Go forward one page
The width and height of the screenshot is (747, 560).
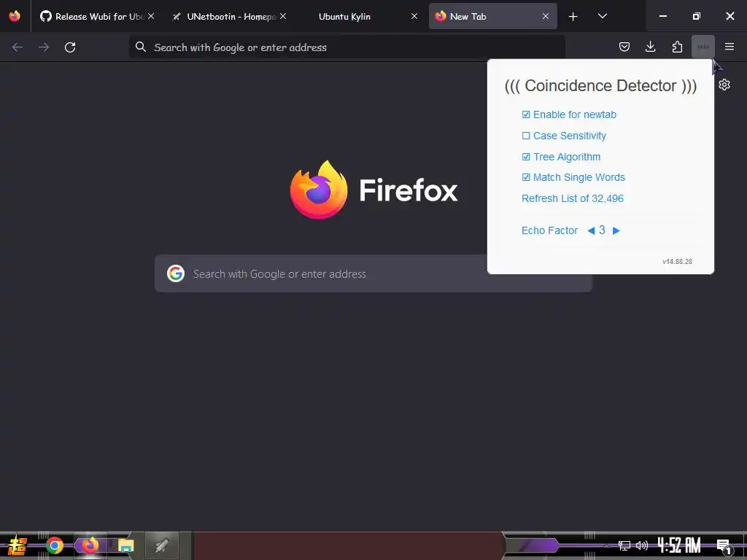click(44, 47)
